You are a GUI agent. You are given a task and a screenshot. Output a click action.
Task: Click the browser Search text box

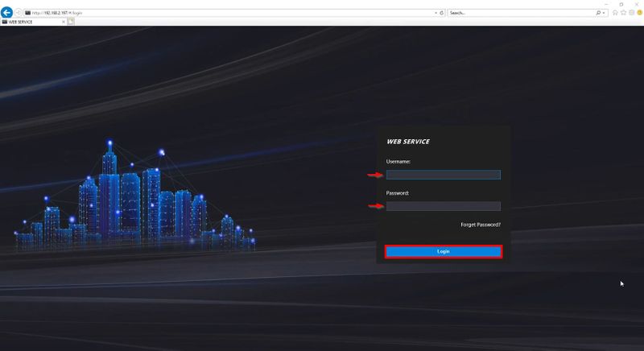(x=521, y=13)
